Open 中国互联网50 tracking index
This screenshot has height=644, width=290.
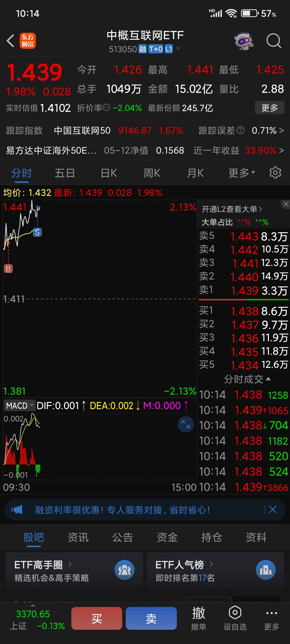[x=82, y=130]
